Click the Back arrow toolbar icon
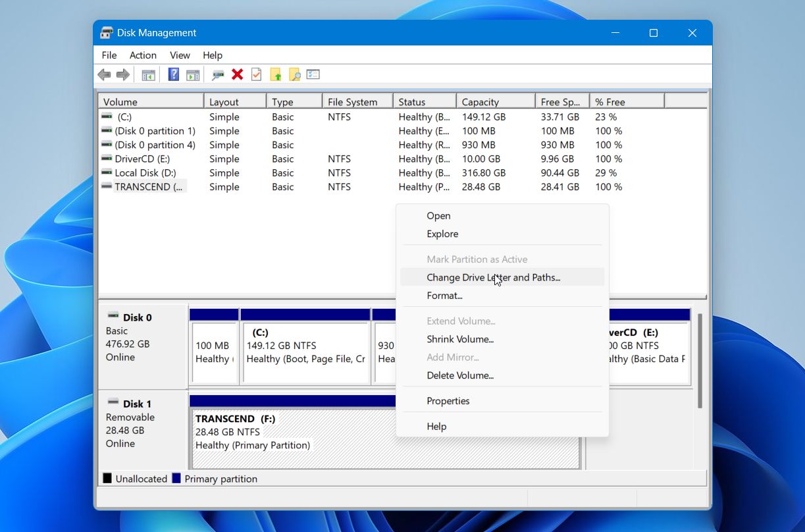The image size is (805, 532). 104,74
